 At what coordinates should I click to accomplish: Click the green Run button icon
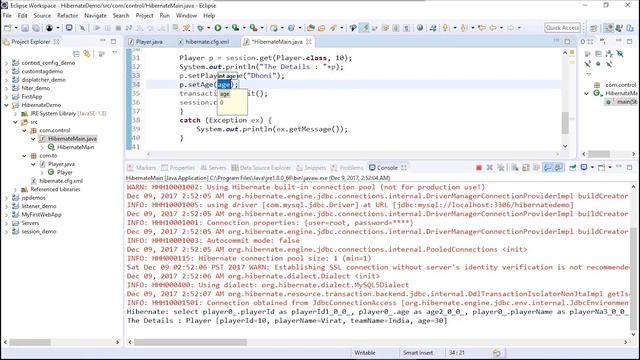[x=218, y=28]
